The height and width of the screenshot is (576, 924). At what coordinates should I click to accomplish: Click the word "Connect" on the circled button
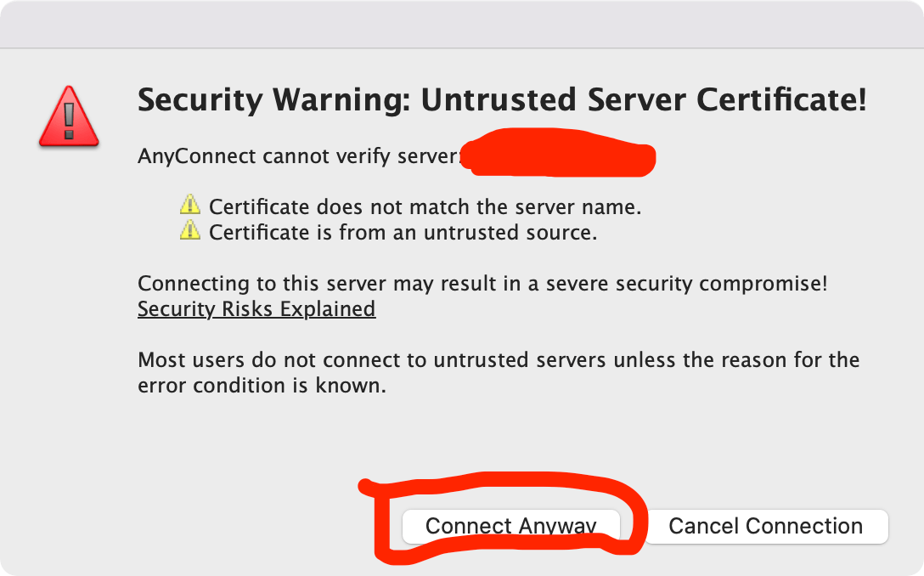coord(468,526)
